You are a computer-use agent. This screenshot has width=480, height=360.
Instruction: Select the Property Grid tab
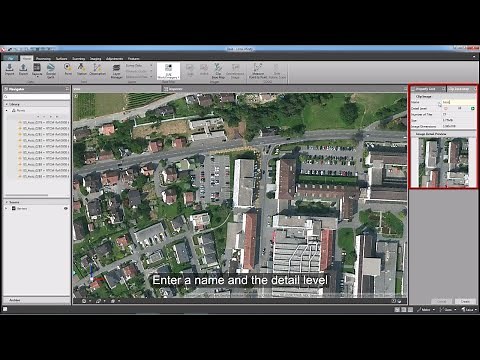point(425,89)
